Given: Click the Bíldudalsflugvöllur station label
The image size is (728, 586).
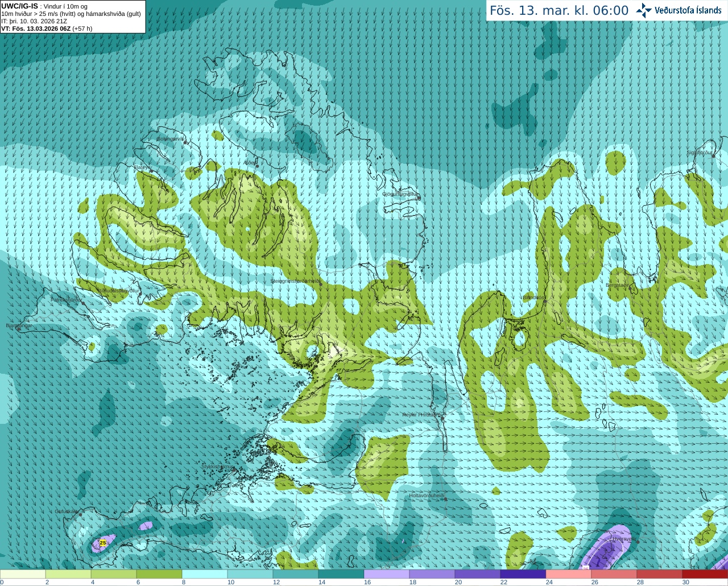Looking at the screenshot, I should (x=119, y=290).
